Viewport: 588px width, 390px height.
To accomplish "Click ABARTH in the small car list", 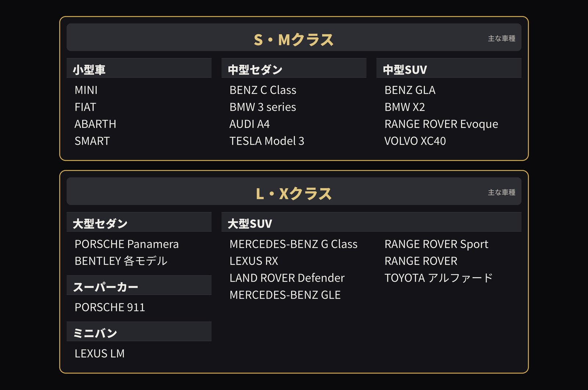I will (95, 124).
